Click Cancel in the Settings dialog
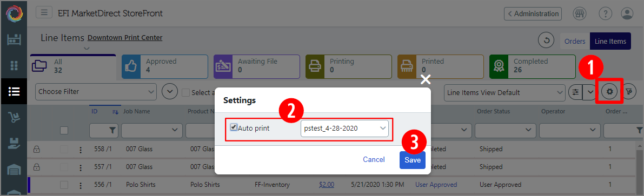644x196 pixels. pos(374,160)
